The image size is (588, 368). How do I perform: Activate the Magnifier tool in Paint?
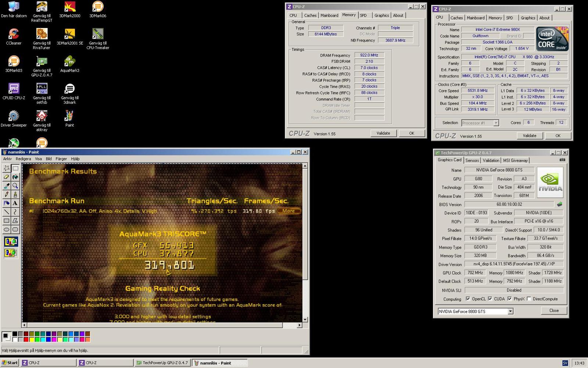pos(15,186)
